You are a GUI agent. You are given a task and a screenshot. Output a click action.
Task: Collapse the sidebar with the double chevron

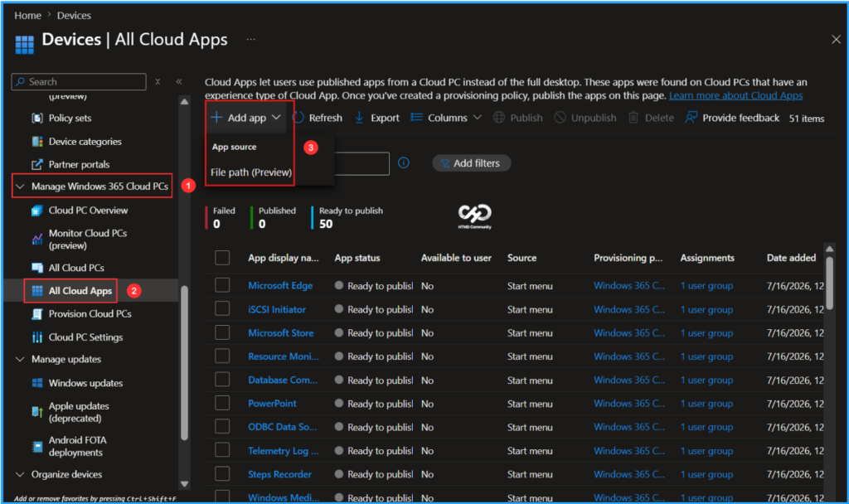coord(179,82)
